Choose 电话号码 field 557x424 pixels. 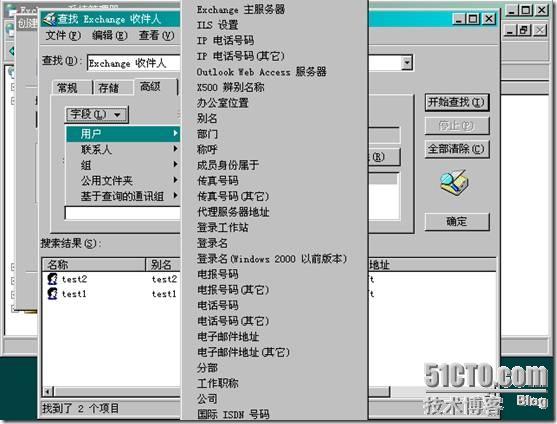coord(275,305)
